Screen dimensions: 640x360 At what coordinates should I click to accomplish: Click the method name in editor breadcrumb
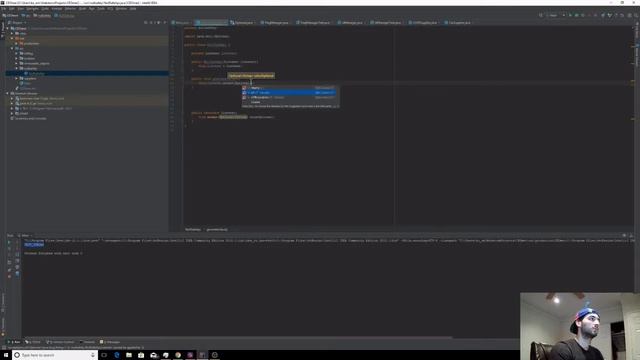click(217, 229)
